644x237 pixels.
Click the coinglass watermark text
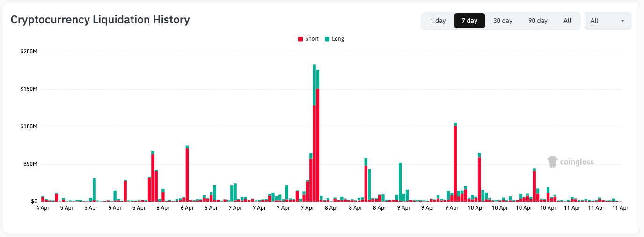[x=577, y=163]
